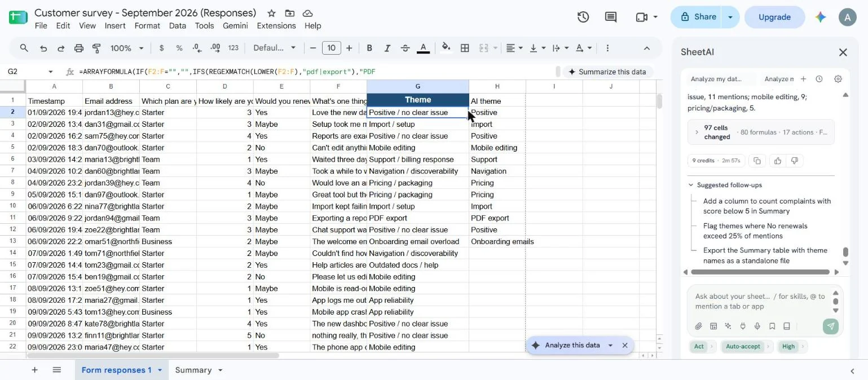Start a new SheetAI chat tab
Screen dimensions: 868x380
[x=803, y=79]
